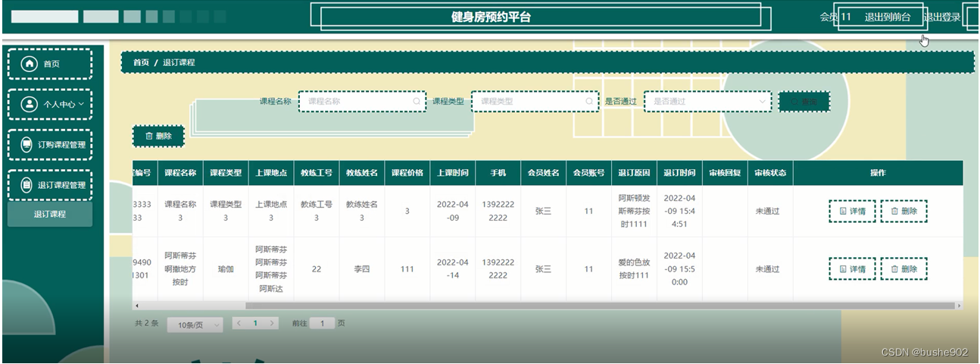Click the 会员姓名 column header
This screenshot has height=364, width=980.
pos(544,173)
